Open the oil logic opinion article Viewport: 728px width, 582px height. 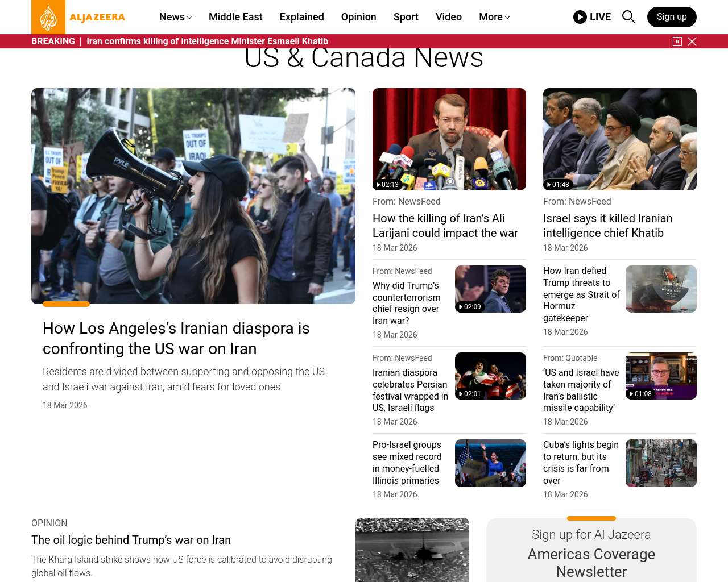tap(131, 540)
